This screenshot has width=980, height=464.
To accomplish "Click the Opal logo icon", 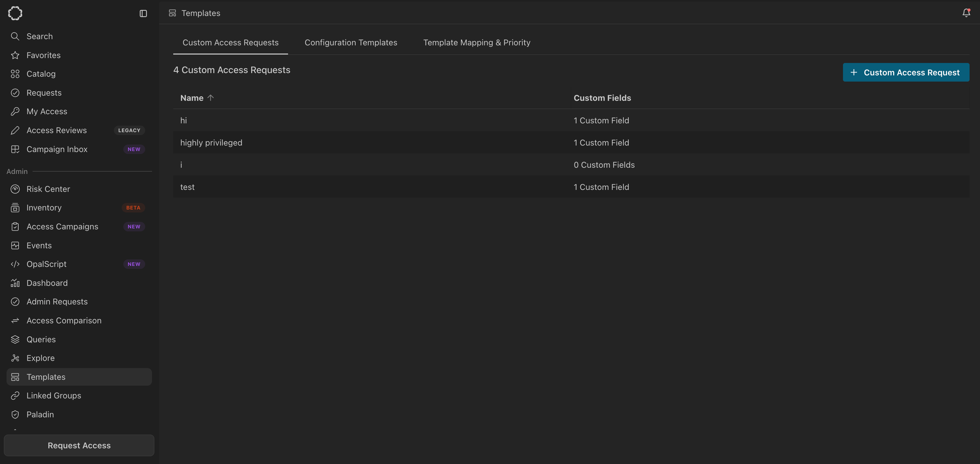I will click(15, 13).
